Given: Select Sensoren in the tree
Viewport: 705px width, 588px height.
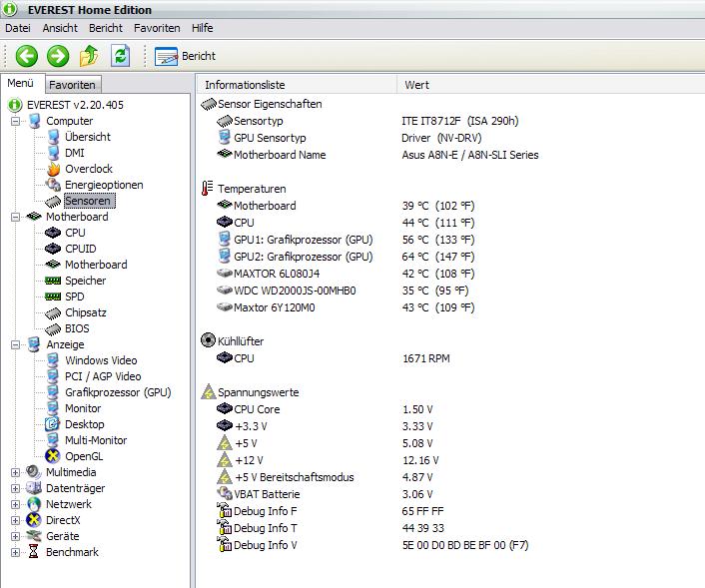Looking at the screenshot, I should 90,201.
